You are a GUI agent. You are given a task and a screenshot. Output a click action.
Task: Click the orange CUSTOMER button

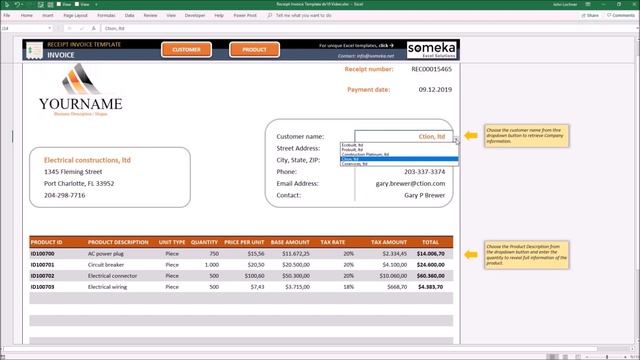click(187, 50)
